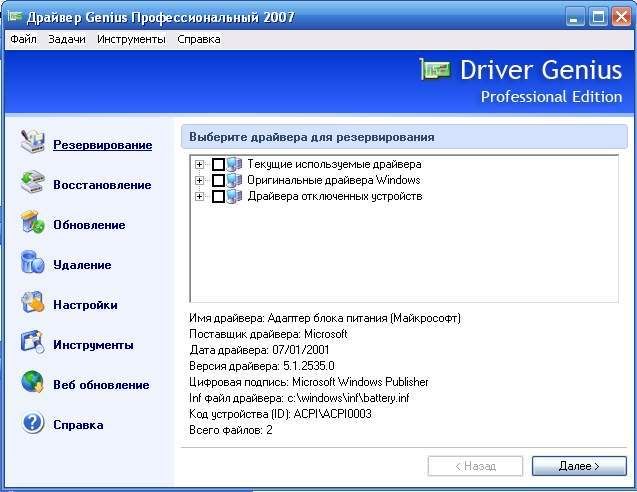
Task: Open the Восстановление icon in sidebar
Action: pyautogui.click(x=33, y=184)
